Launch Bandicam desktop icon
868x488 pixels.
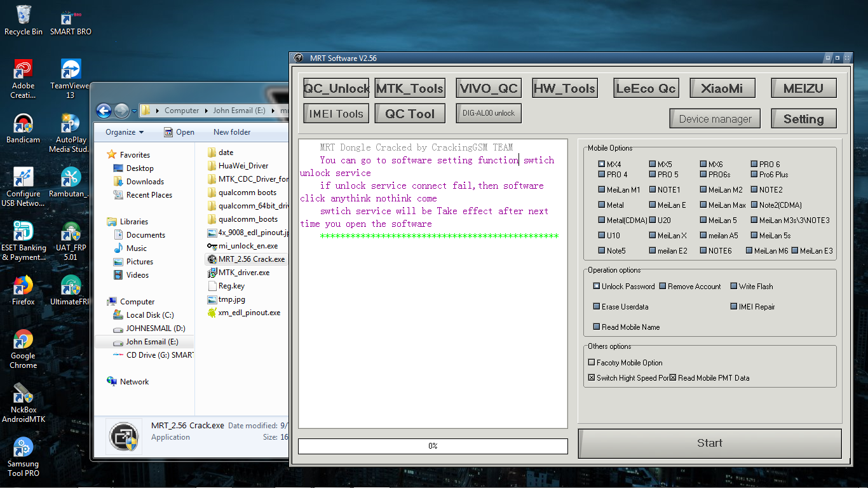[24, 128]
